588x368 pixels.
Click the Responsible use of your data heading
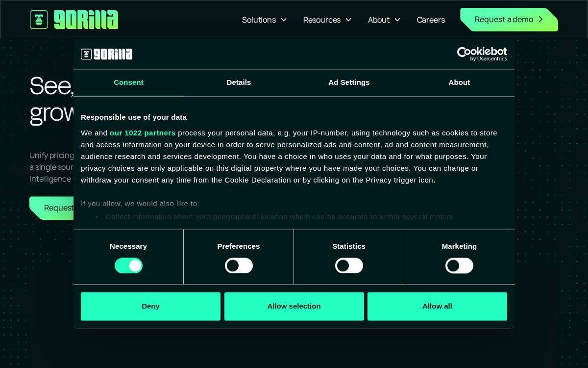134,117
